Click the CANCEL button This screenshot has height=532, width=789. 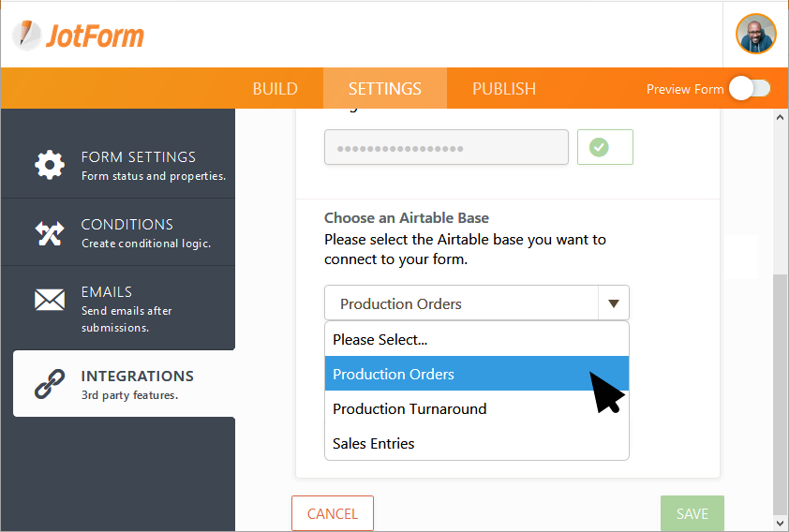(x=333, y=513)
